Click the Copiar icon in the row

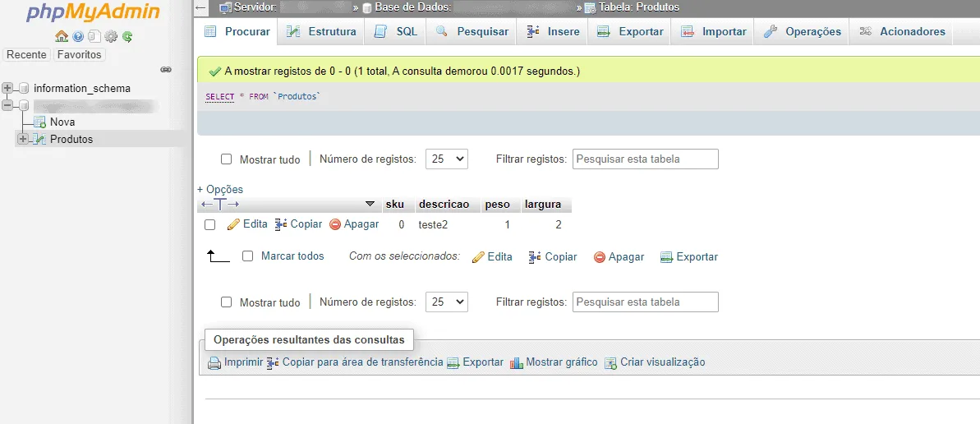pos(281,224)
